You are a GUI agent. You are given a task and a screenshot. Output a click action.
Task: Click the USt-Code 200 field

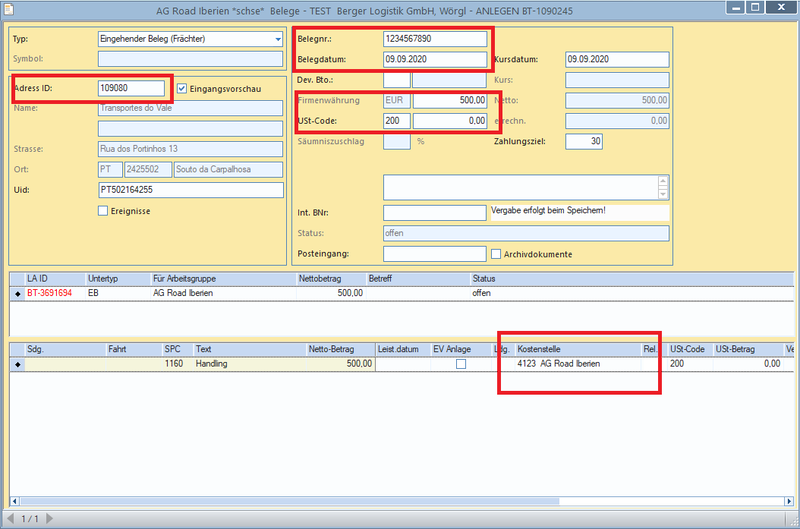[396, 121]
